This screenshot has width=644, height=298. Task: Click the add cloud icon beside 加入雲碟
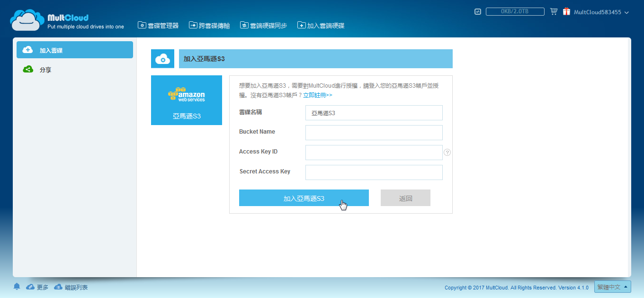coord(28,50)
